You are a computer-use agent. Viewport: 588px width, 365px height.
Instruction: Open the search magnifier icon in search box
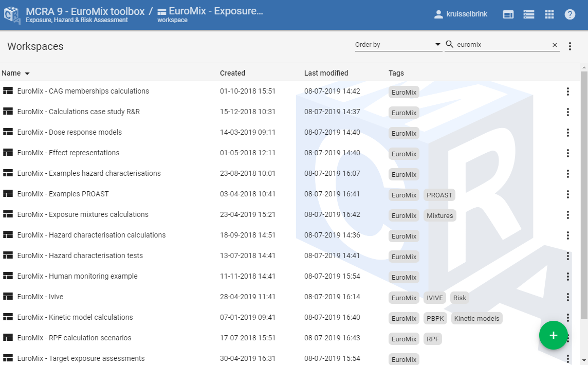[x=449, y=44]
